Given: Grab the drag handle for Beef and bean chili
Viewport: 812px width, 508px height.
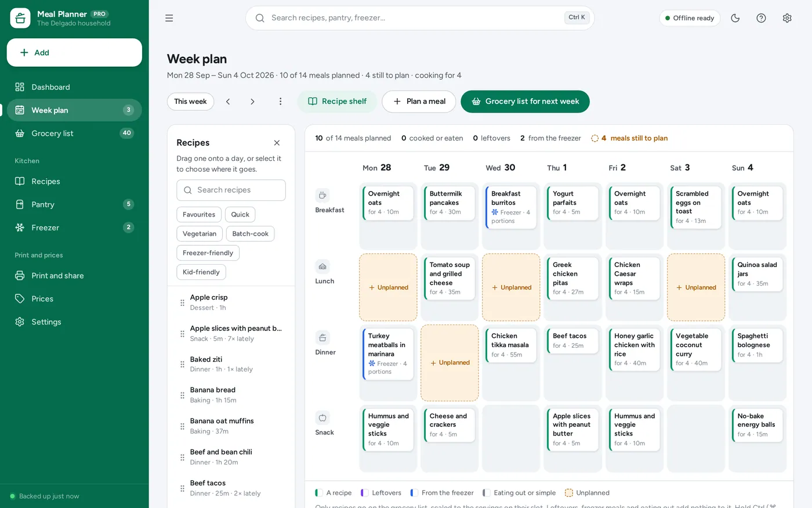Looking at the screenshot, I should (x=182, y=457).
